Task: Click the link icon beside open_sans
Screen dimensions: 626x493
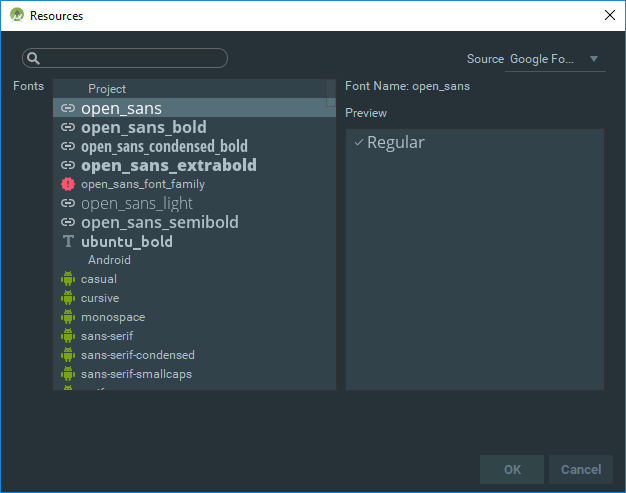Action: pyautogui.click(x=68, y=108)
